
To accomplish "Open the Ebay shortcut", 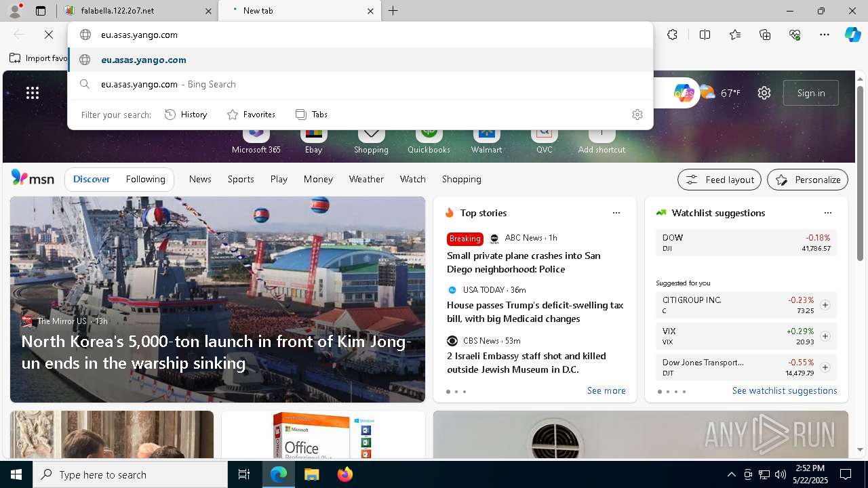I will click(x=313, y=140).
